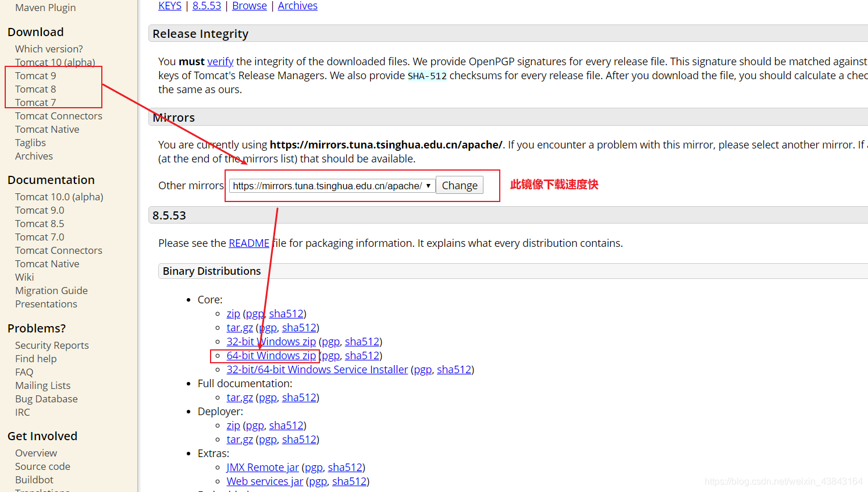868x492 pixels.
Task: Open Security Reports
Action: 52,345
